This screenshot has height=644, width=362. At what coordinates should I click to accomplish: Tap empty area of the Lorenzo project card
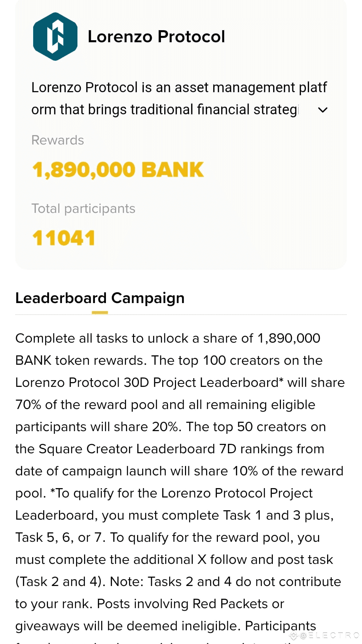(268, 208)
